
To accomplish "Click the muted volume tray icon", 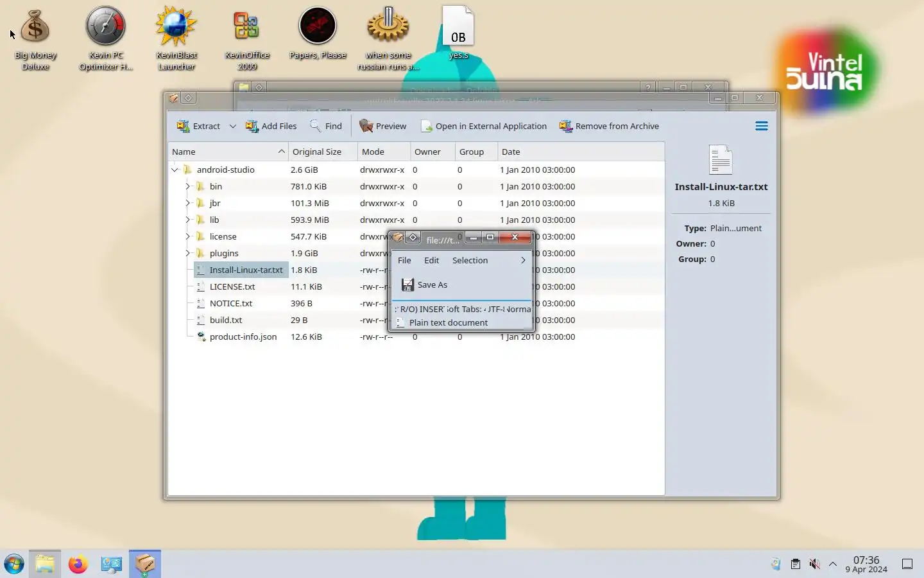I will pos(814,564).
